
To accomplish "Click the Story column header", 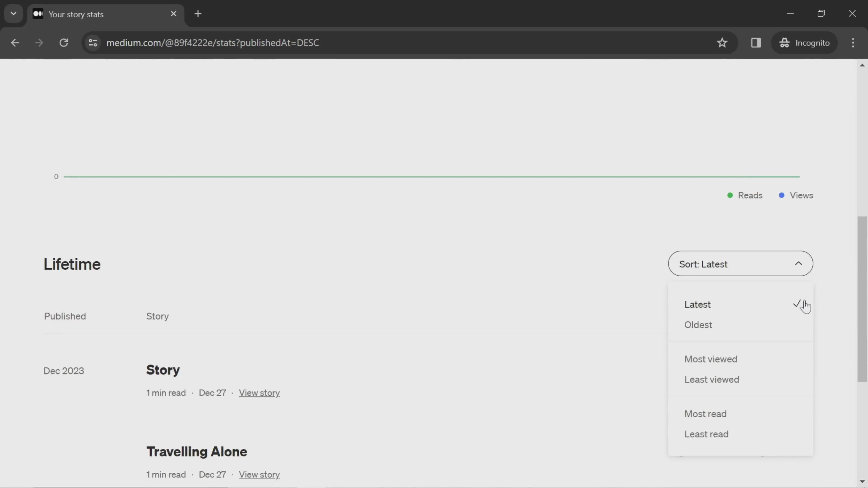I will point(157,316).
